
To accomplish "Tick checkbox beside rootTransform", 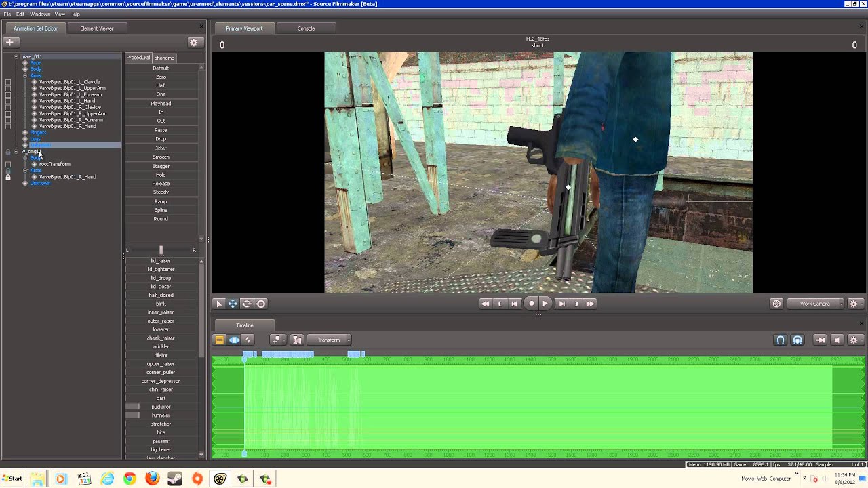I will (8, 164).
